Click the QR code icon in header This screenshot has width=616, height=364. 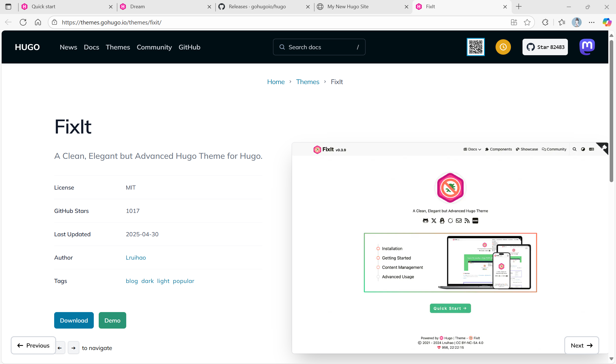click(x=475, y=47)
